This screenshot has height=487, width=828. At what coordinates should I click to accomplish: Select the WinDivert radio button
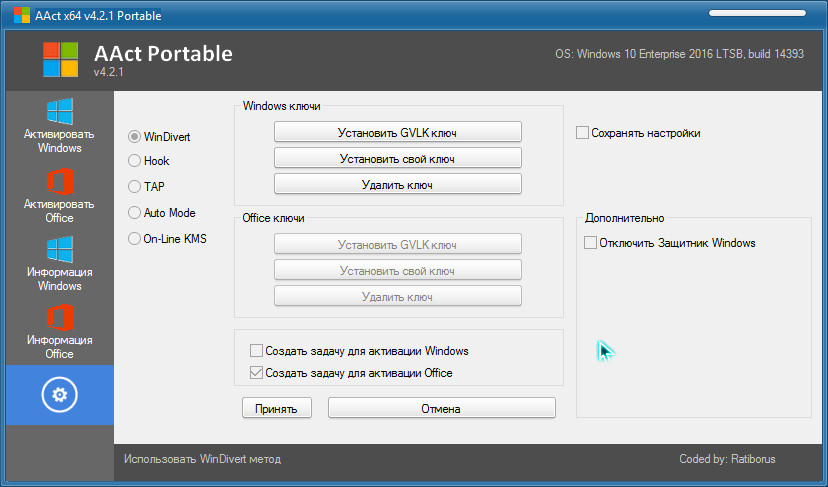[x=135, y=136]
